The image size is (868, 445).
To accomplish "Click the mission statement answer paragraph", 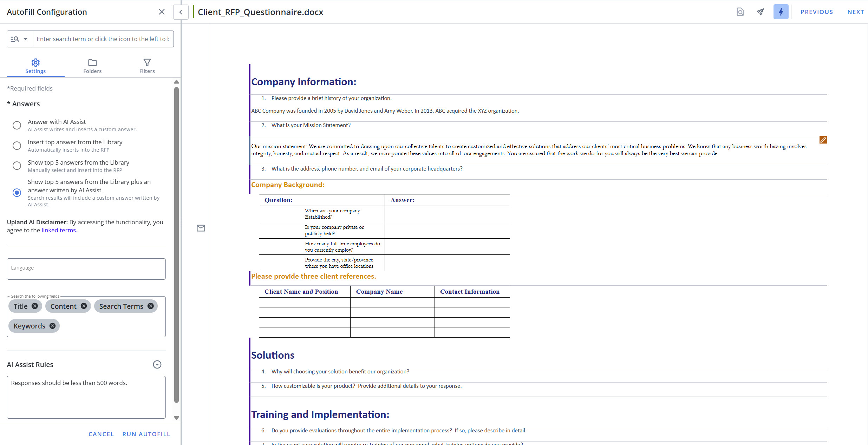I will (529, 150).
